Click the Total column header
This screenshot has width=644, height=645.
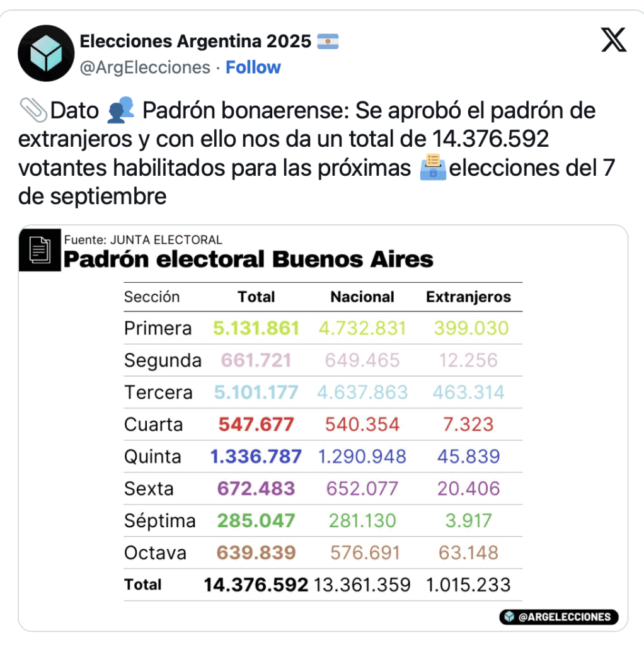tap(256, 297)
